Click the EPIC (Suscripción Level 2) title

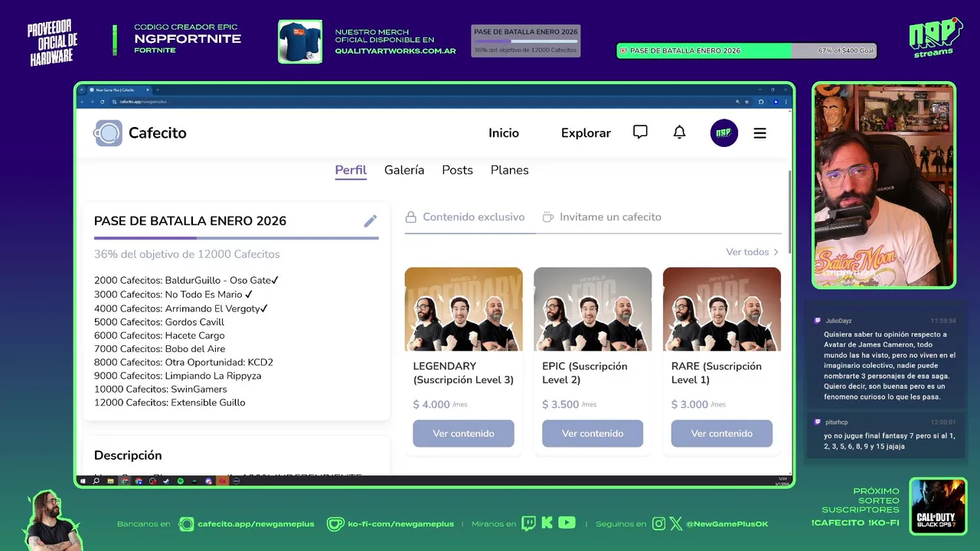tap(585, 373)
